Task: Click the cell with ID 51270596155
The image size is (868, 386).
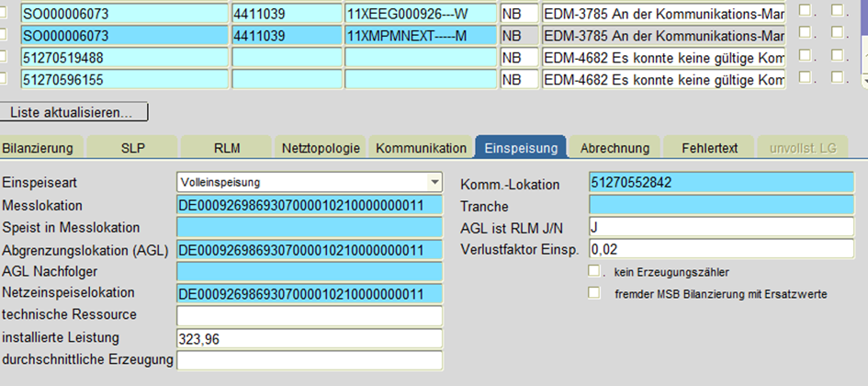Action: (123, 79)
